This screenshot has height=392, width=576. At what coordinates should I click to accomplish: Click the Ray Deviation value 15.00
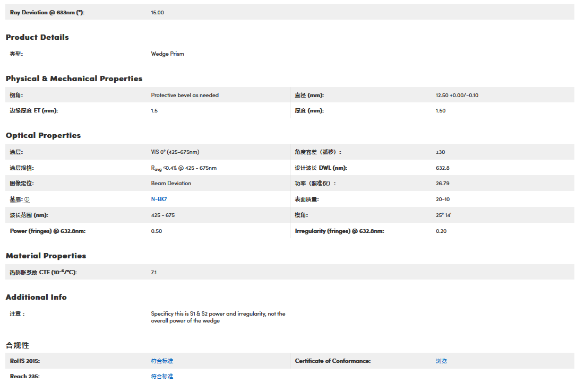tap(158, 12)
